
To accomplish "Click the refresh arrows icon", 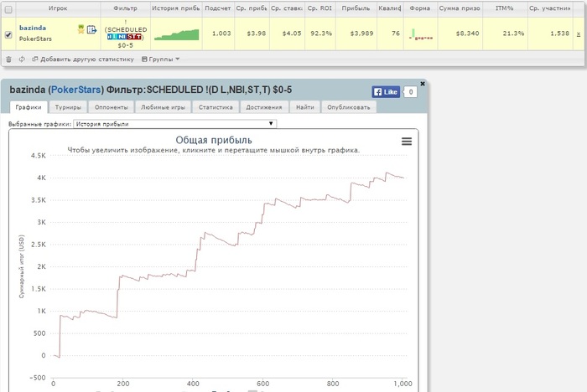I will (x=22, y=59).
